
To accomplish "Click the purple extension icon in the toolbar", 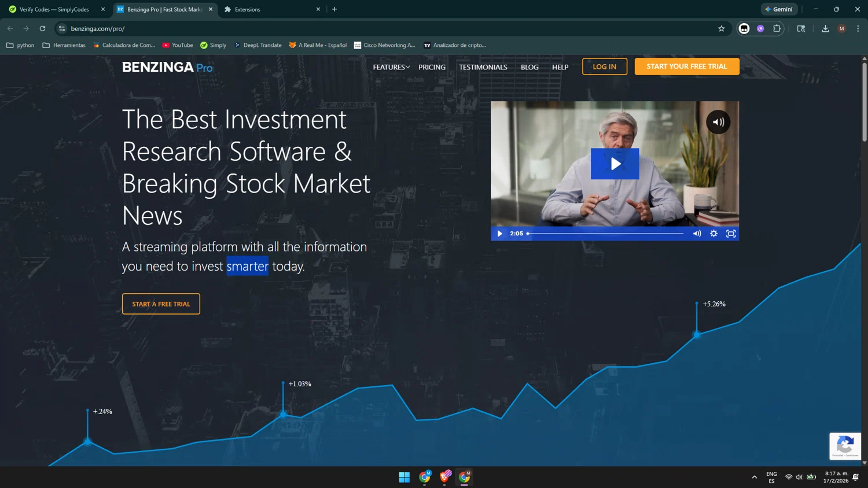I will tap(760, 28).
